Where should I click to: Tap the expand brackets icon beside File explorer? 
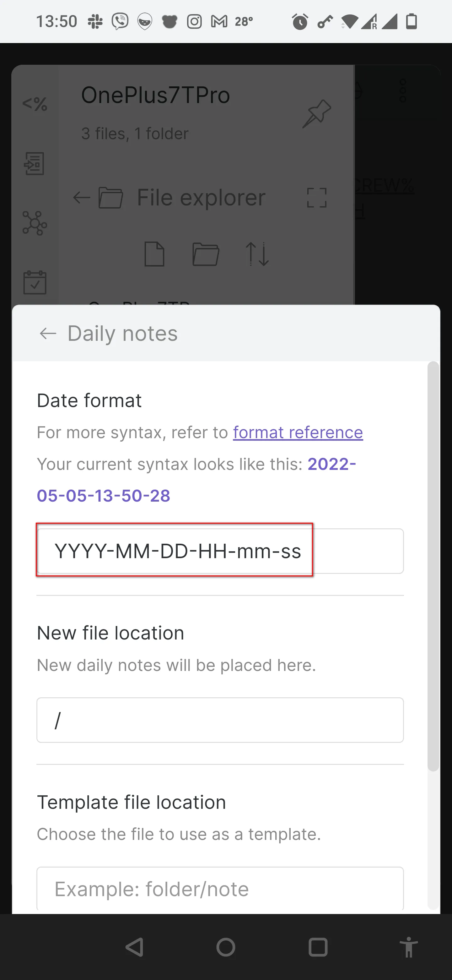316,198
